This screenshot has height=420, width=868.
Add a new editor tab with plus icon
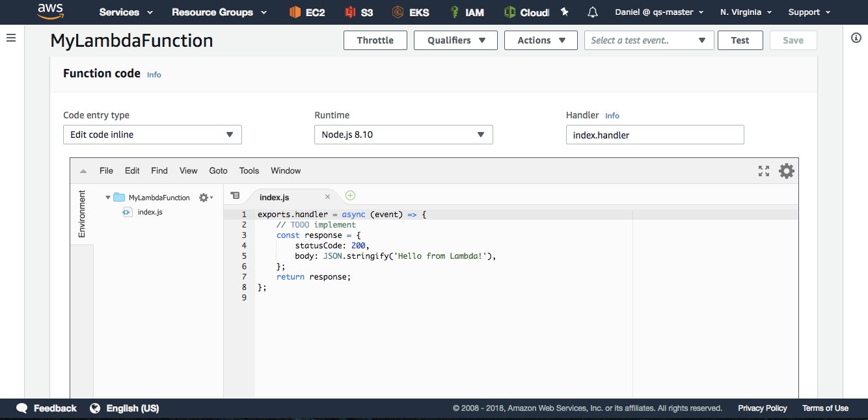tap(350, 195)
